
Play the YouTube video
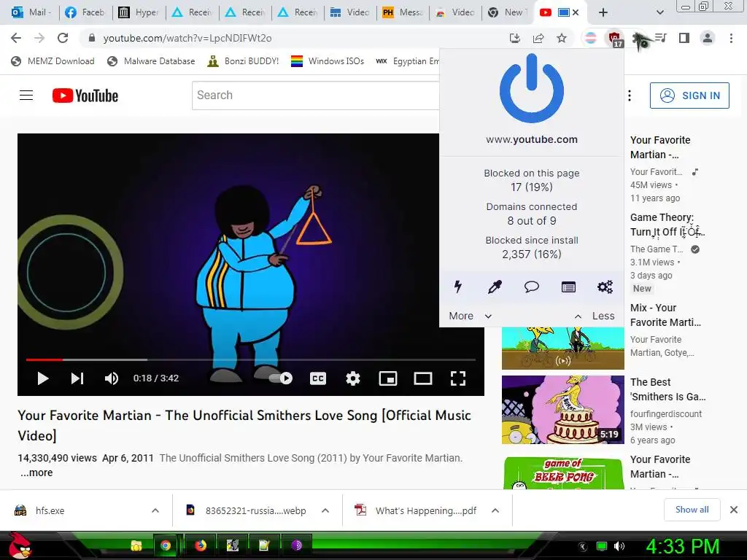point(43,378)
